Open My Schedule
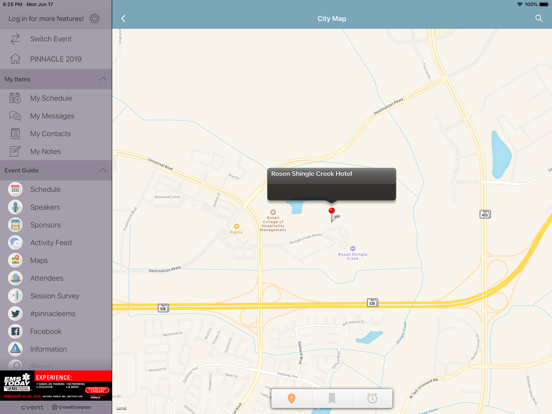Viewport: 552px width, 414px height. 56,98
